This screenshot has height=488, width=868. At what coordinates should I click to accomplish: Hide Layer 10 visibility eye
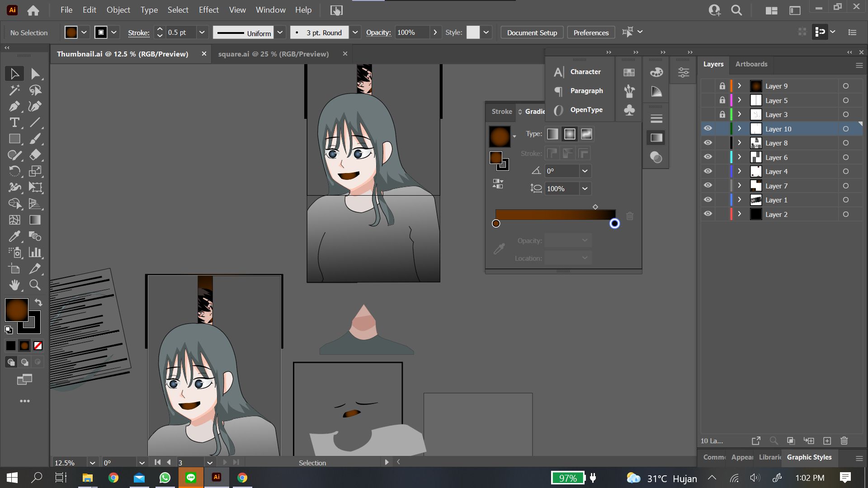tap(708, 129)
